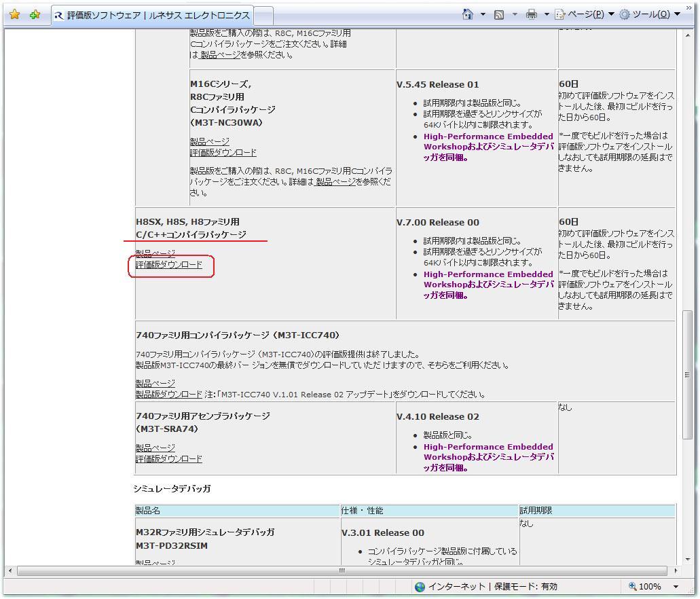Click the Internet zone globe icon
Viewport: 700px width, 599px height.
click(x=420, y=587)
